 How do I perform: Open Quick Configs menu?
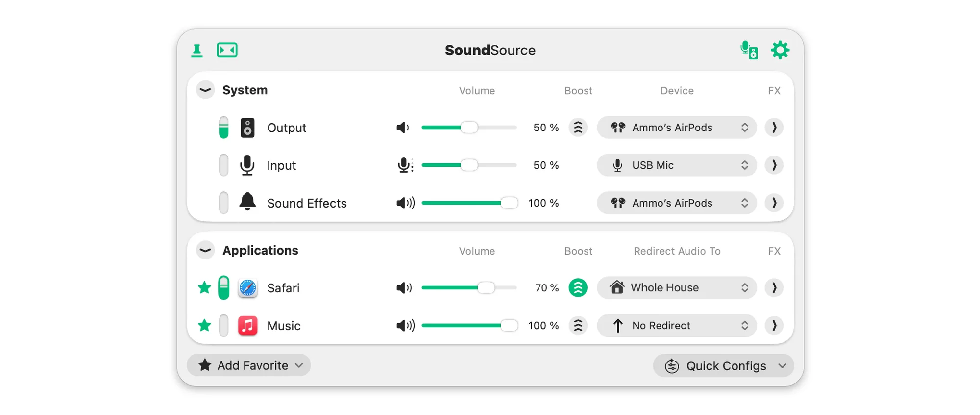724,366
